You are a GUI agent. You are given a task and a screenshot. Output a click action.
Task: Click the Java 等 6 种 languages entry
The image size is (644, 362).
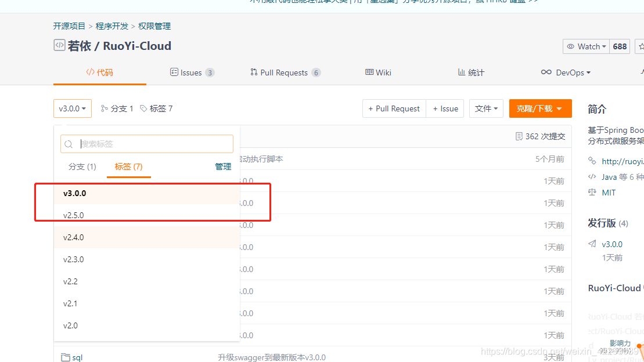click(623, 177)
